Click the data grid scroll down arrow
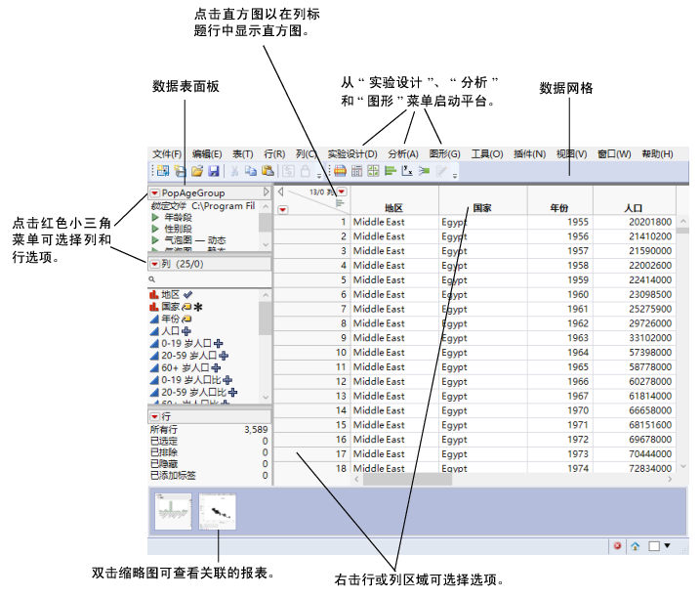 coord(682,466)
